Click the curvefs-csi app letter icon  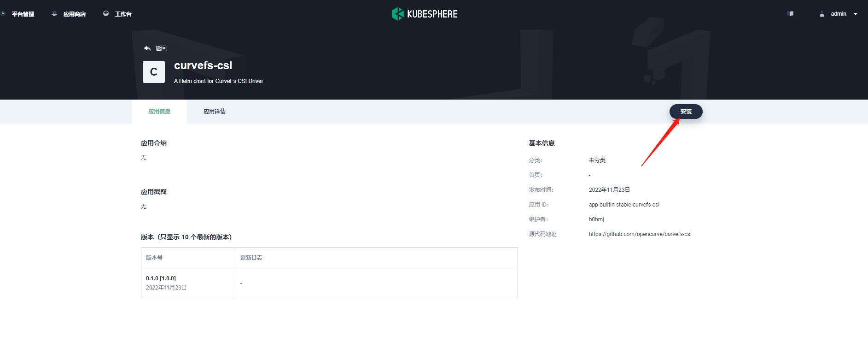coord(154,72)
